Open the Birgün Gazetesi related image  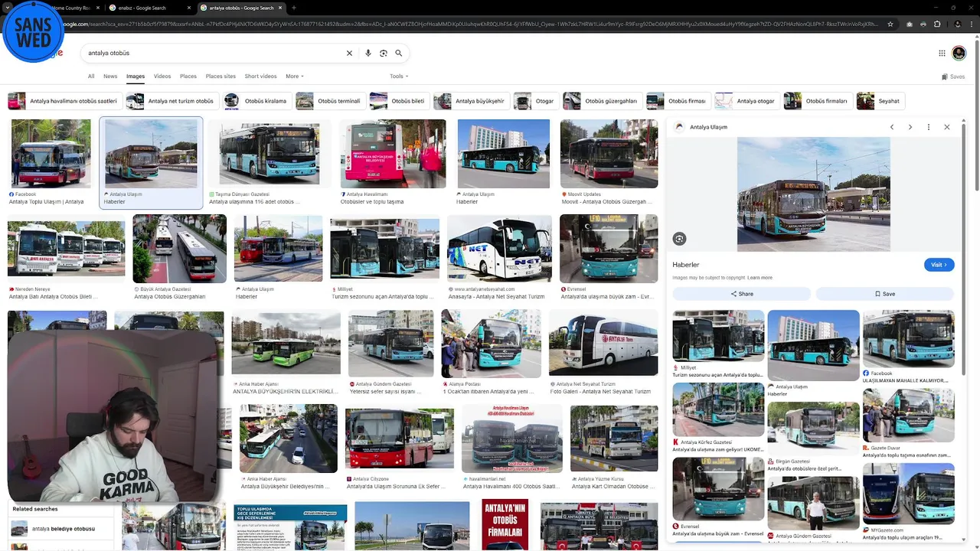813,430
